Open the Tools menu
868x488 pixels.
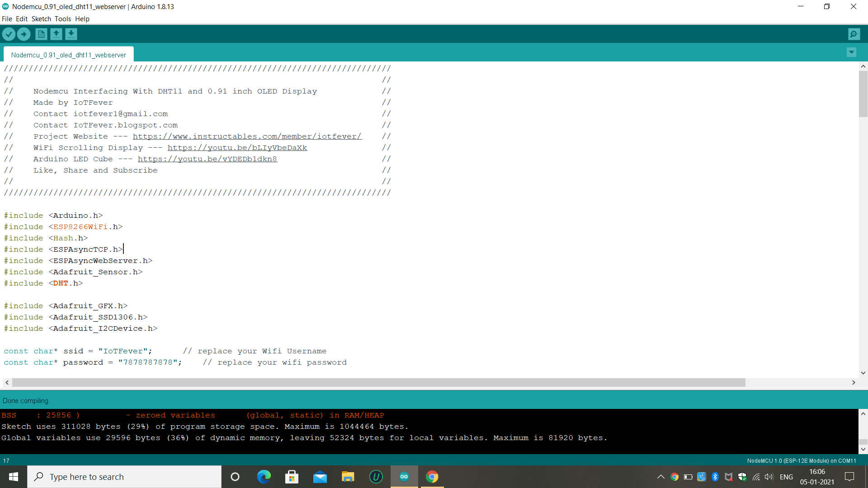click(x=63, y=19)
